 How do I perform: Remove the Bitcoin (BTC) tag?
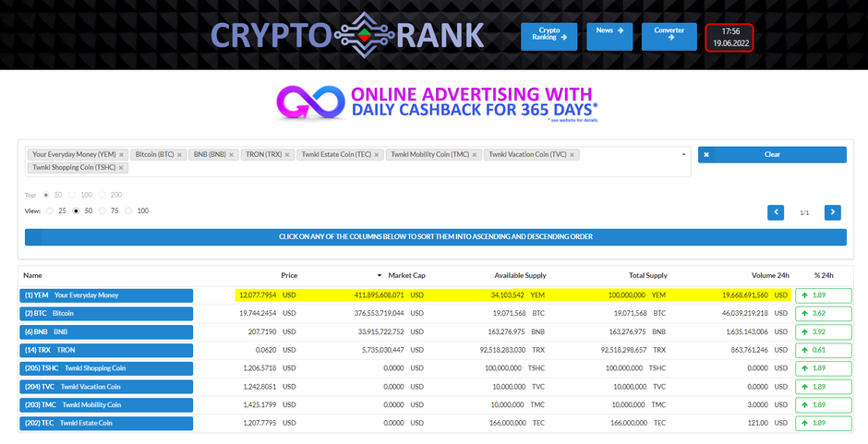pyautogui.click(x=179, y=155)
